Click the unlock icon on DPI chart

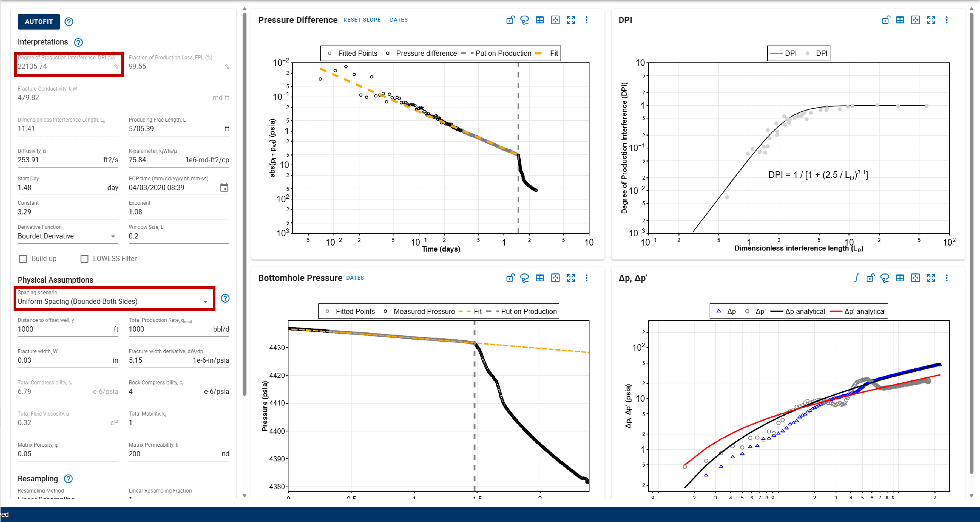(886, 20)
